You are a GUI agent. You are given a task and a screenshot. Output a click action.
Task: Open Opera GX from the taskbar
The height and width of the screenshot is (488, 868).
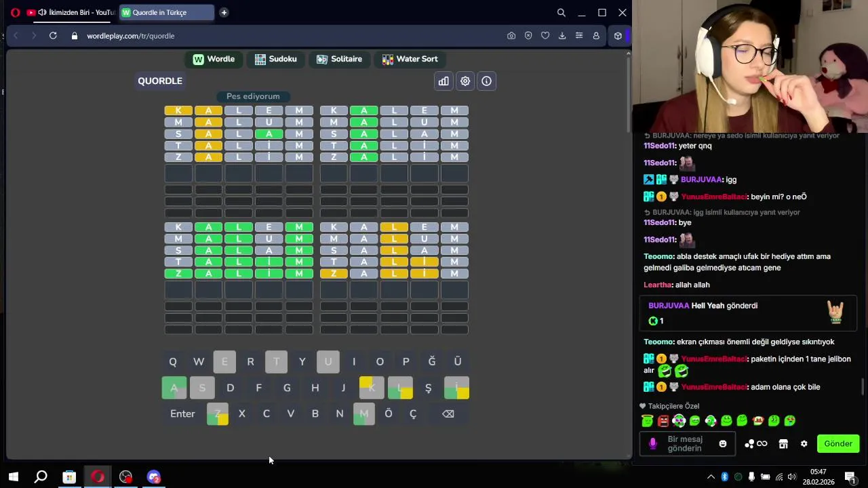coord(98,477)
